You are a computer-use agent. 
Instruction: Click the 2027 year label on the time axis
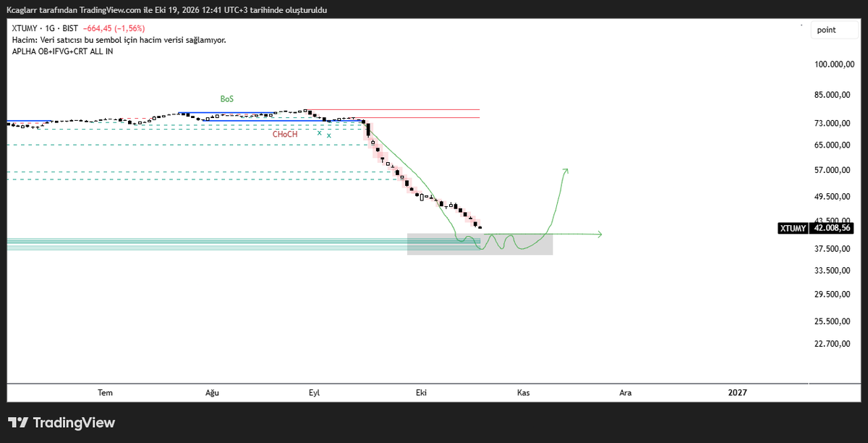tap(737, 392)
